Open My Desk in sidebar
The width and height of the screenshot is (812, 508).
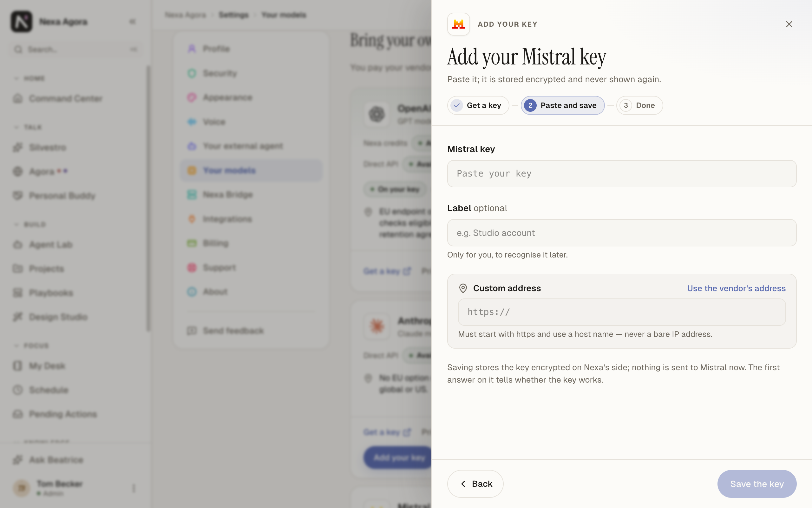pos(76,366)
